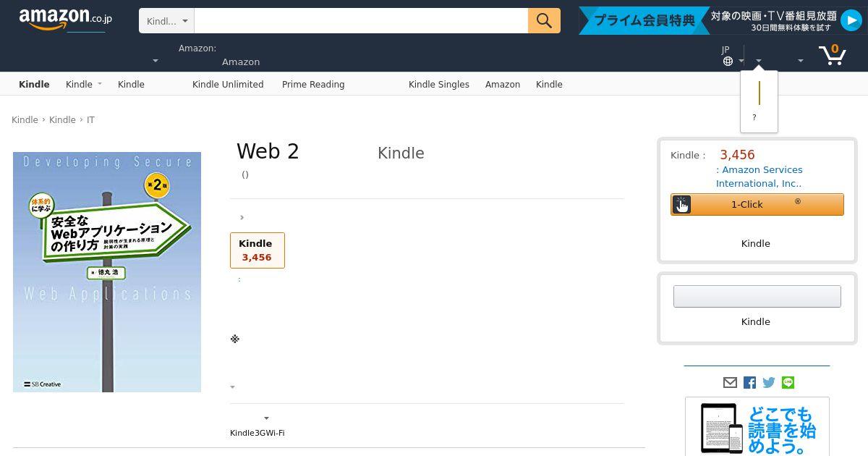Open the book cover image
Screen dimensions: 868x456
click(107, 272)
